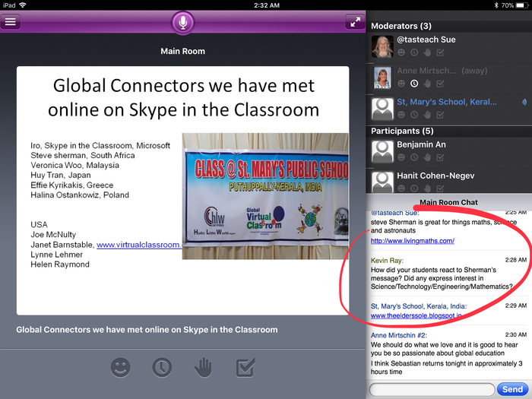Raise hand using bottom toolbar icon
The image size is (532, 399).
coord(203,368)
